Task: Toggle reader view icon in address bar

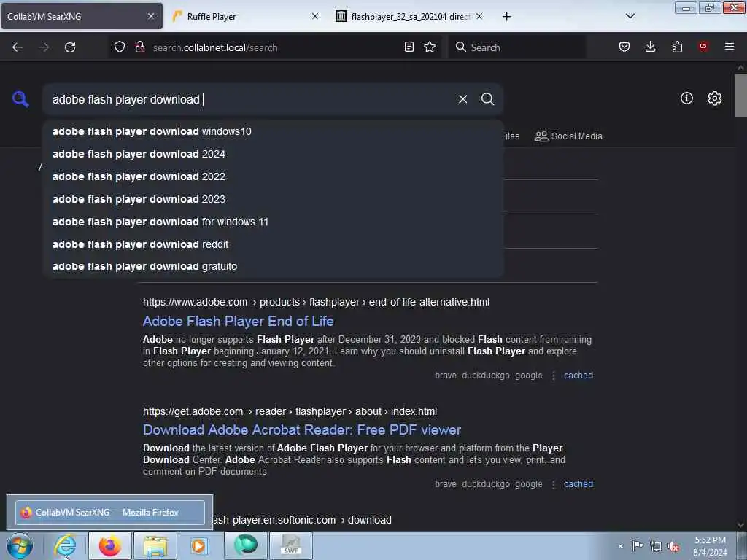Action: coord(409,47)
